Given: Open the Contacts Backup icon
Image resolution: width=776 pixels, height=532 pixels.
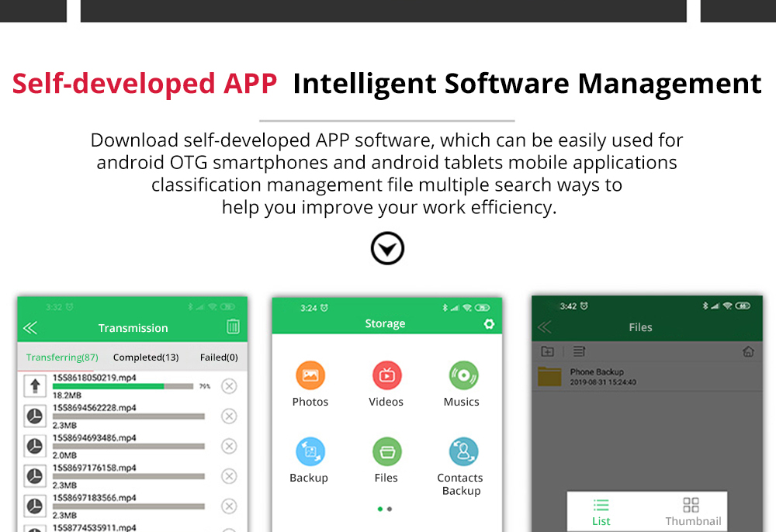Looking at the screenshot, I should click(462, 451).
